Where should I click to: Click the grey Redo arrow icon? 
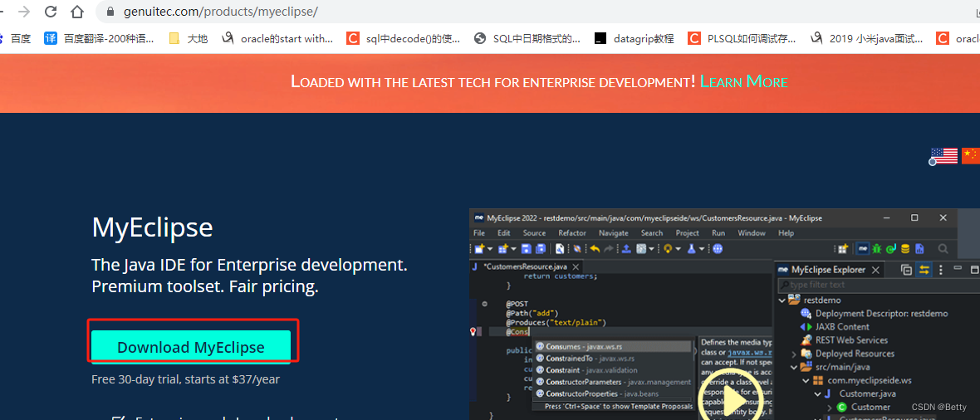click(x=610, y=249)
